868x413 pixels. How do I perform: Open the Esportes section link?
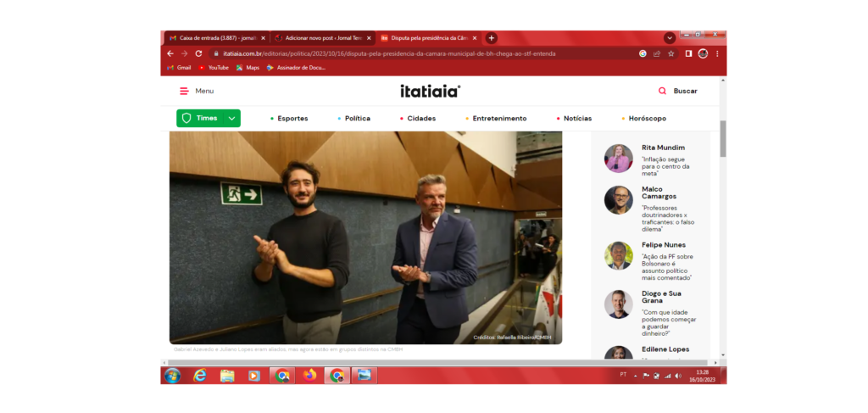(292, 119)
